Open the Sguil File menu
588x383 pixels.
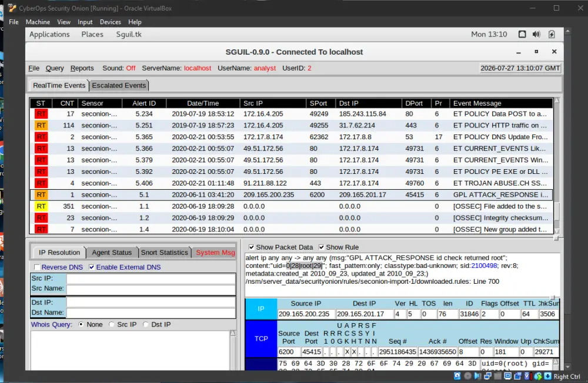point(34,68)
